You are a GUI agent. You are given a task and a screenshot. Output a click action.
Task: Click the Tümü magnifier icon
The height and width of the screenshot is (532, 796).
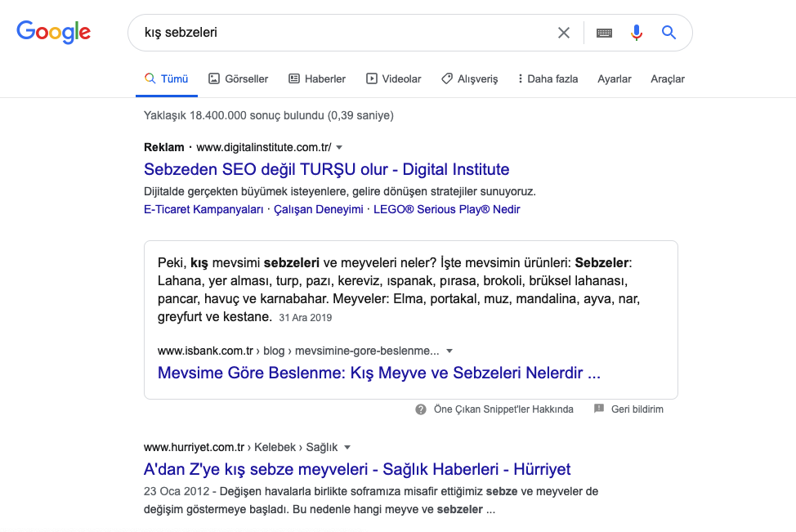pyautogui.click(x=150, y=78)
